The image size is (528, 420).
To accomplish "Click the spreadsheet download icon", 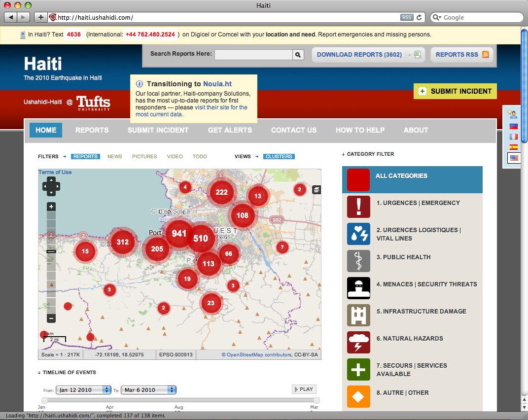I will tap(417, 54).
